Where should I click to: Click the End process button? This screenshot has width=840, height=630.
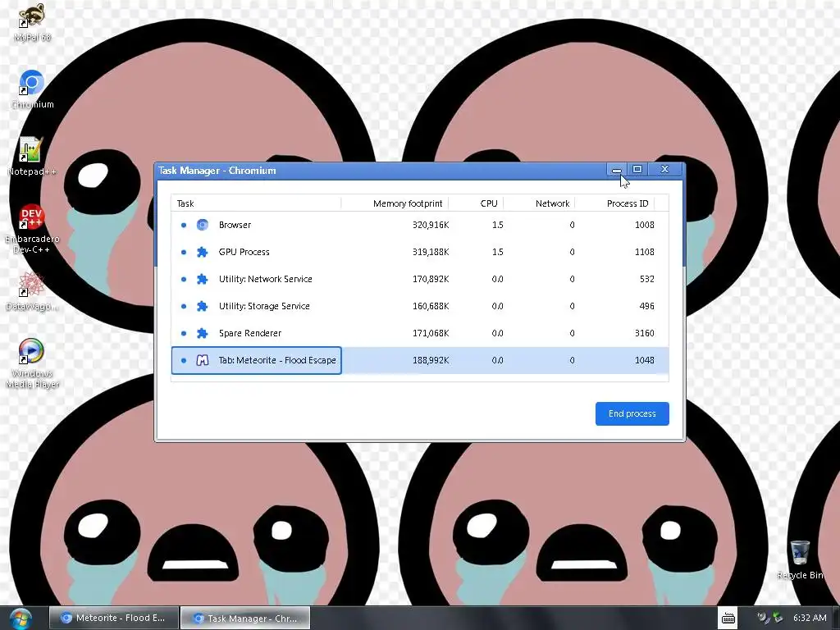coord(632,413)
